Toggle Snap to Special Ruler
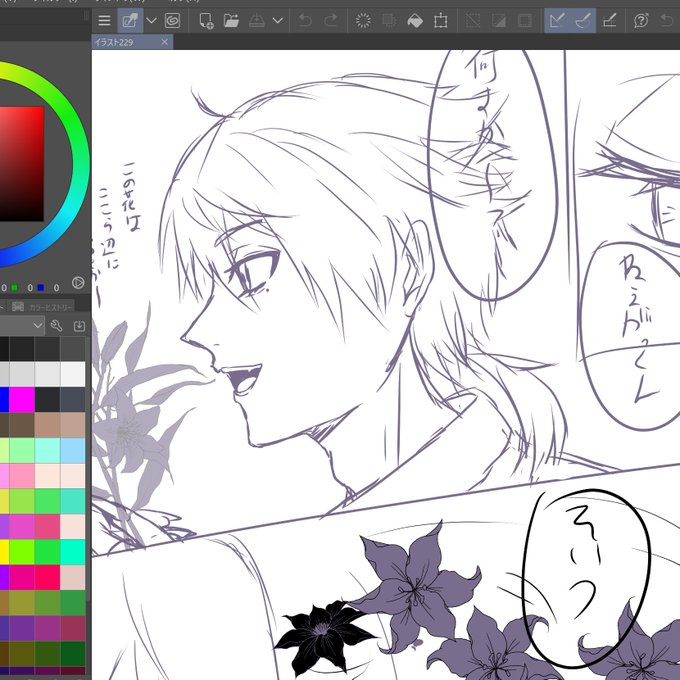Screen dimensions: 680x680 tap(583, 20)
